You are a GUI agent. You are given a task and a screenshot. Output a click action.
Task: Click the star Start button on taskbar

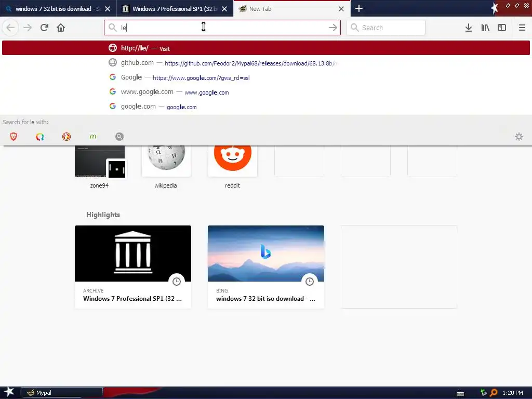[9, 392]
